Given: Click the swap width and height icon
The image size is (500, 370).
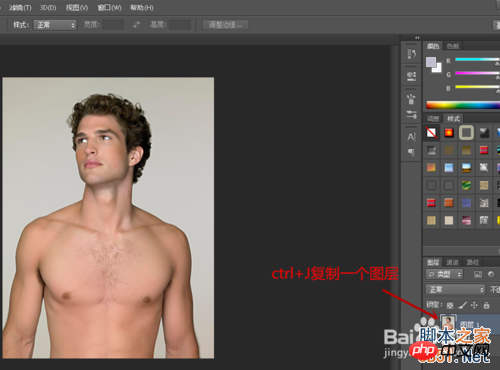Looking at the screenshot, I should tap(137, 25).
